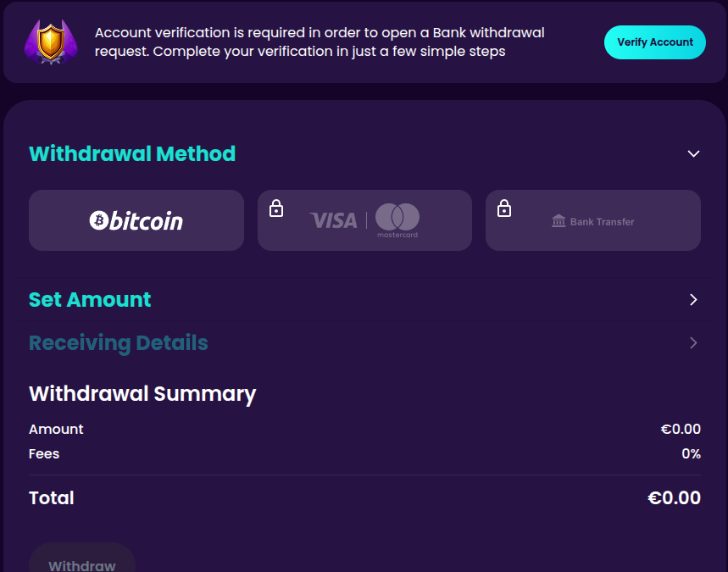
Task: Click the lock icon on the Bank Transfer option
Action: pos(504,208)
